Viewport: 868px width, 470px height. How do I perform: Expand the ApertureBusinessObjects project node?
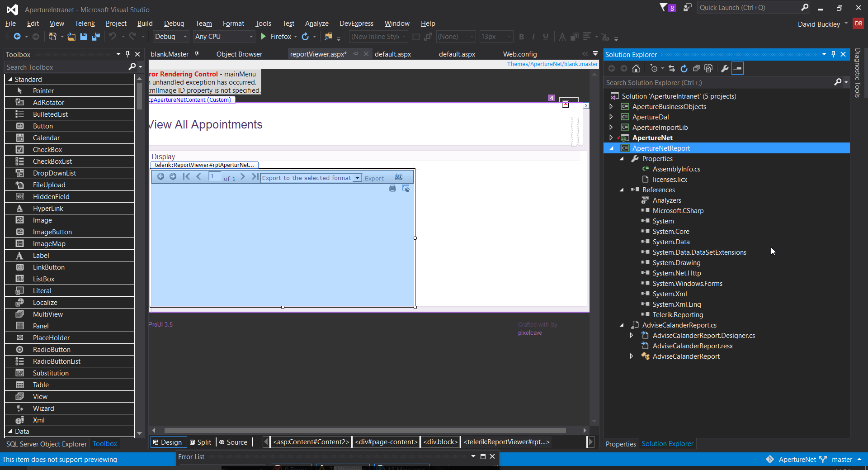click(611, 107)
